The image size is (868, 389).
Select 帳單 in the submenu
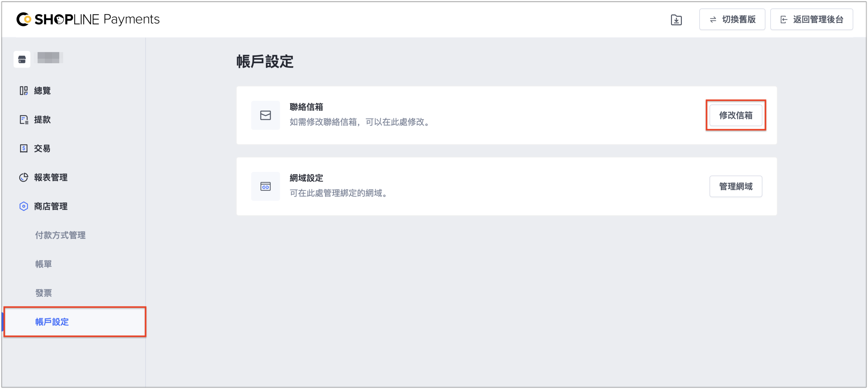[43, 264]
